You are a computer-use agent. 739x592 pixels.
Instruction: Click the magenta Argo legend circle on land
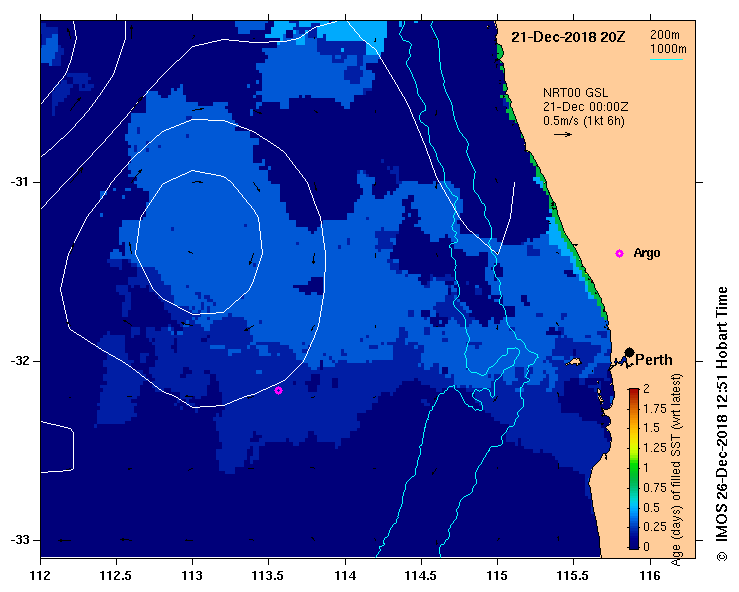pyautogui.click(x=619, y=254)
